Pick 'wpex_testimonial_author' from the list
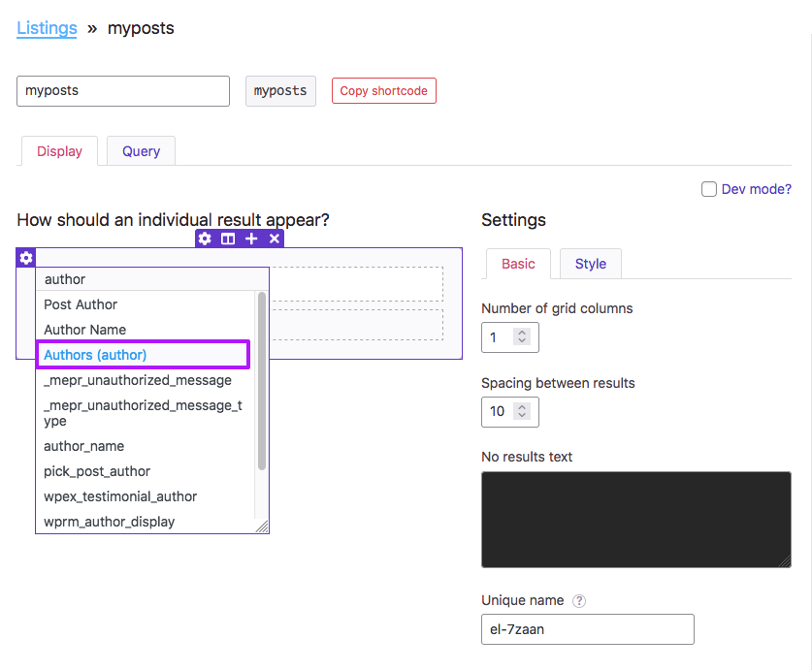812x670 pixels. pyautogui.click(x=120, y=496)
